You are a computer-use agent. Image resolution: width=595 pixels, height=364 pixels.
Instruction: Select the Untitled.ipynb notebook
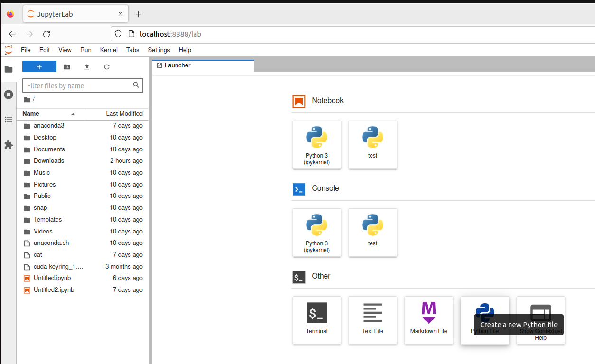click(83, 278)
